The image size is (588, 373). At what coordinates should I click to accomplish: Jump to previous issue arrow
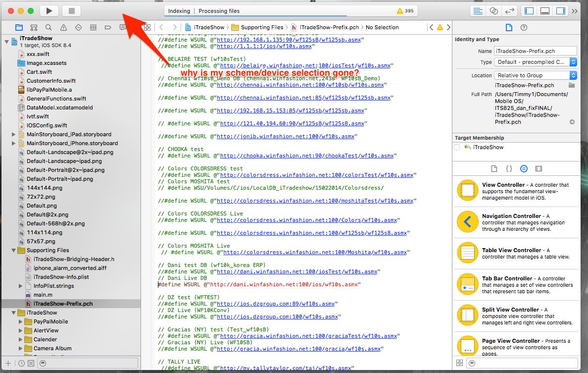tap(431, 27)
